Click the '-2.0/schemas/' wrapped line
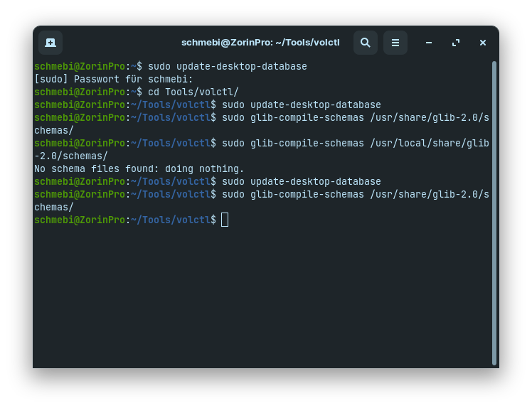The height and width of the screenshot is (408, 532). (x=71, y=156)
